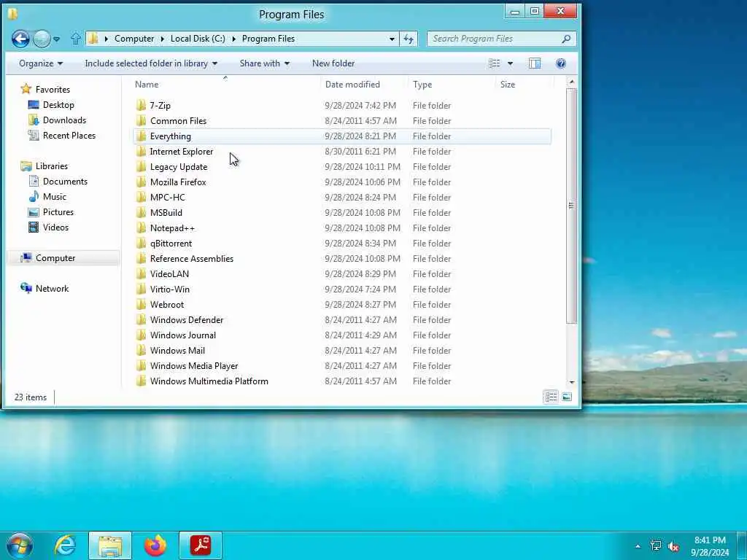This screenshot has height=560, width=747.
Task: Select the Webroot folder
Action: (x=167, y=304)
